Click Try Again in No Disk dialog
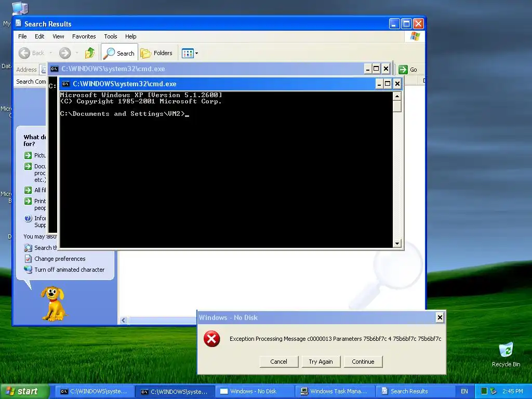 click(x=321, y=362)
